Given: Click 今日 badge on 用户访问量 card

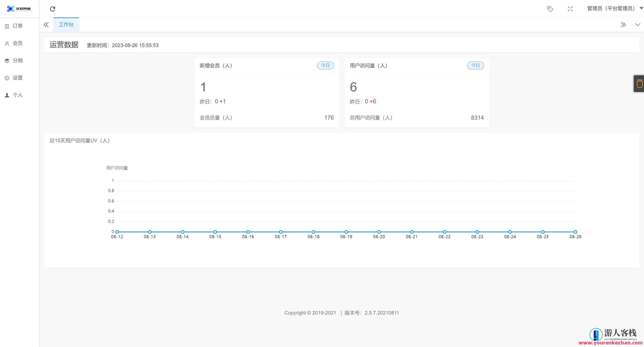Looking at the screenshot, I should point(475,66).
